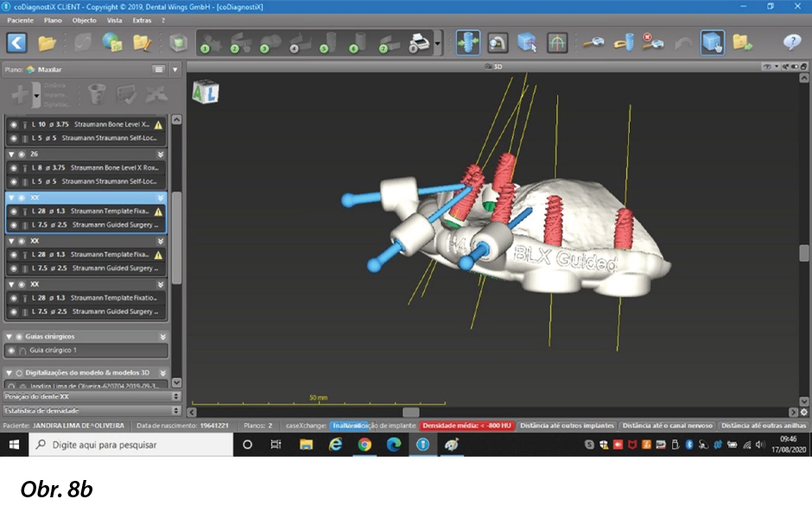
Task: Toggle visibility of tooth 26 group
Action: 22,155
